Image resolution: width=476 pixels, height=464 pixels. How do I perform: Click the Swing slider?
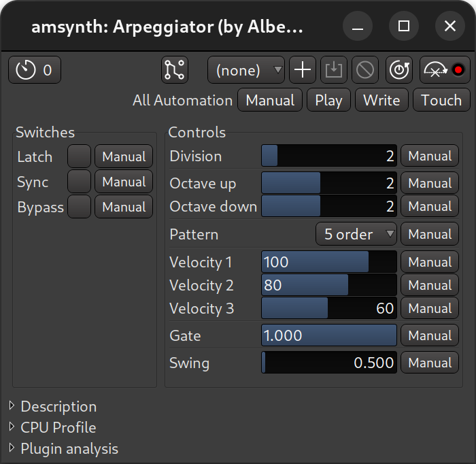[329, 363]
